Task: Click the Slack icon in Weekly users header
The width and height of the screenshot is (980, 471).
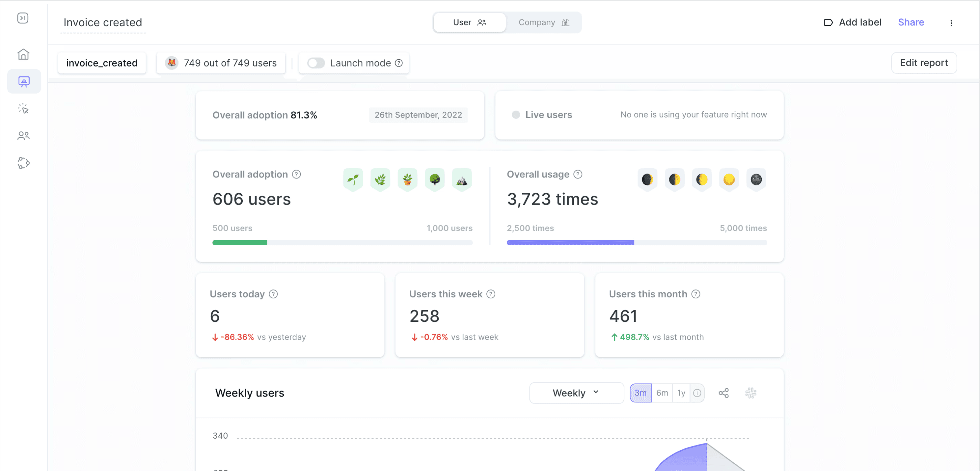Action: pyautogui.click(x=750, y=393)
